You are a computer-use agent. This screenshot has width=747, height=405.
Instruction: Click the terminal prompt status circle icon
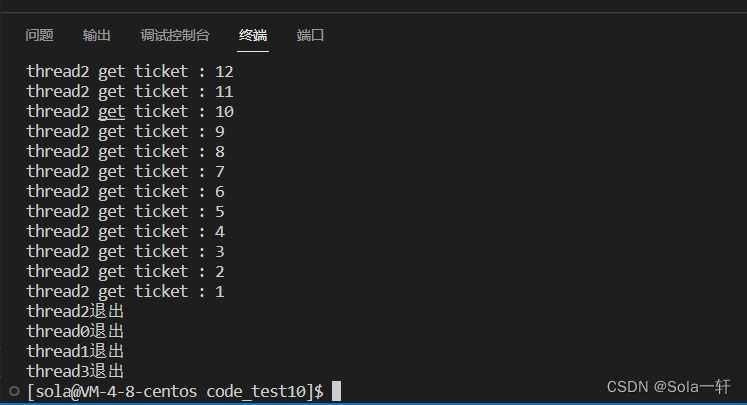click(14, 391)
